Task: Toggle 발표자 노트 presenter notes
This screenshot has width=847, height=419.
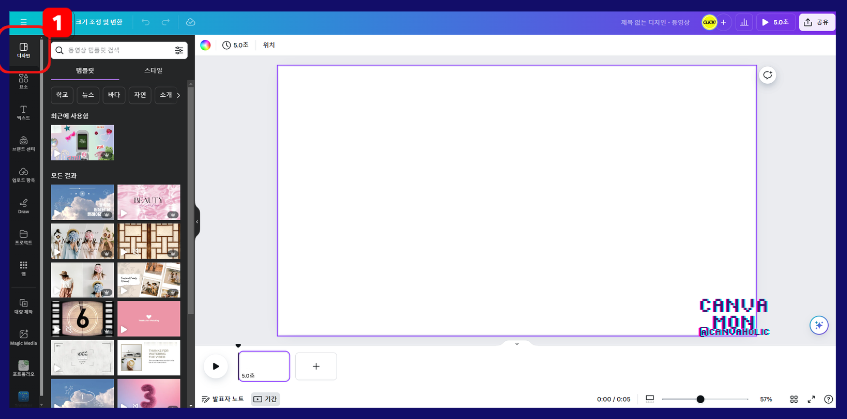Action: (x=223, y=399)
